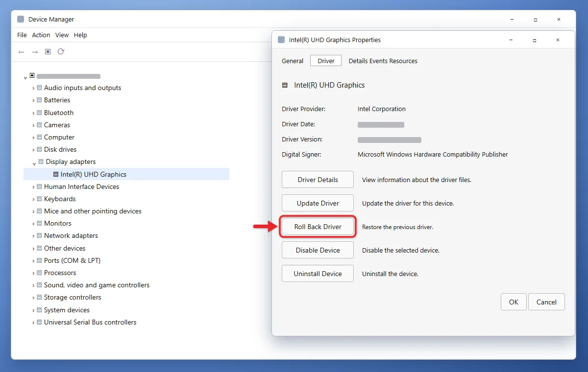Select the Driver tab
Screen dimensions: 588x372
click(x=326, y=61)
